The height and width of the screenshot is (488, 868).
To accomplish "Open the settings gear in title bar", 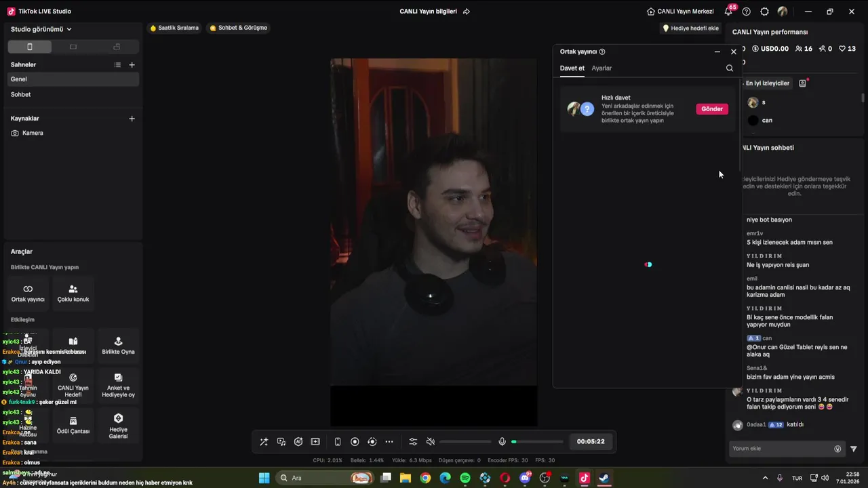I will (x=765, y=12).
